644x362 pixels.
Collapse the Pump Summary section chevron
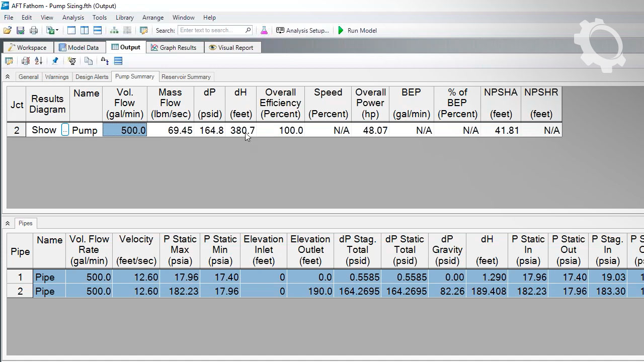click(x=8, y=77)
